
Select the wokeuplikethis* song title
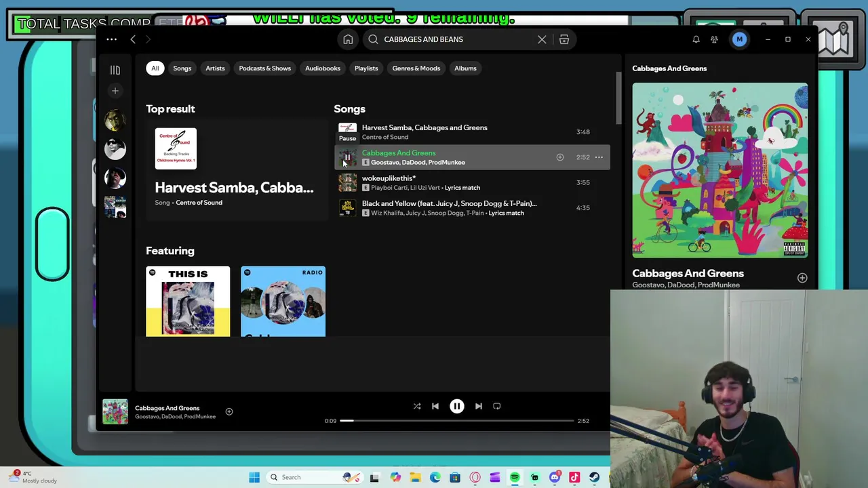[389, 178]
